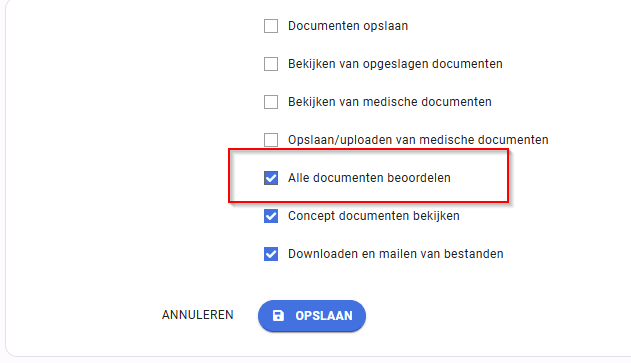Click the checkmark icon beside Concept documenten bekijken
631x363 pixels.
[271, 216]
